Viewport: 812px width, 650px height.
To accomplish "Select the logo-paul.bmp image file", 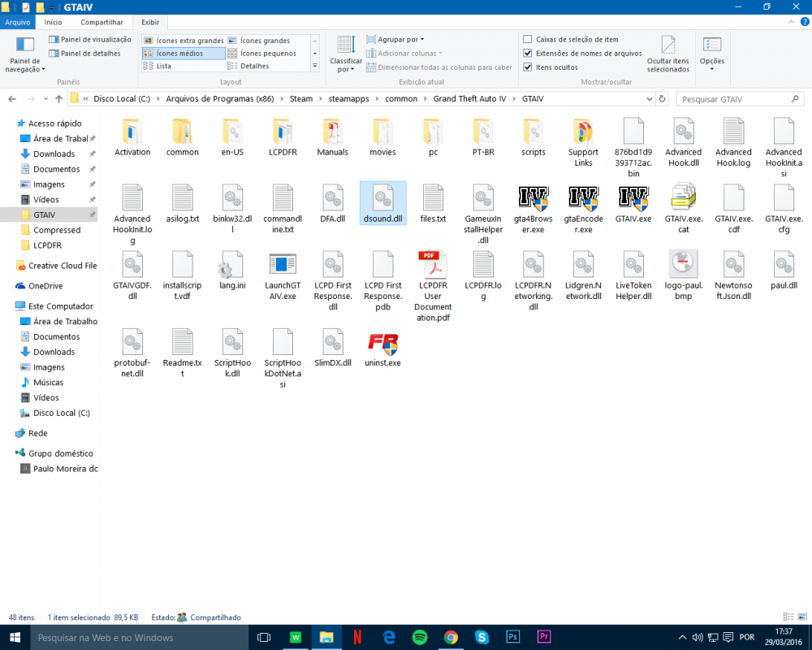I will tap(683, 264).
